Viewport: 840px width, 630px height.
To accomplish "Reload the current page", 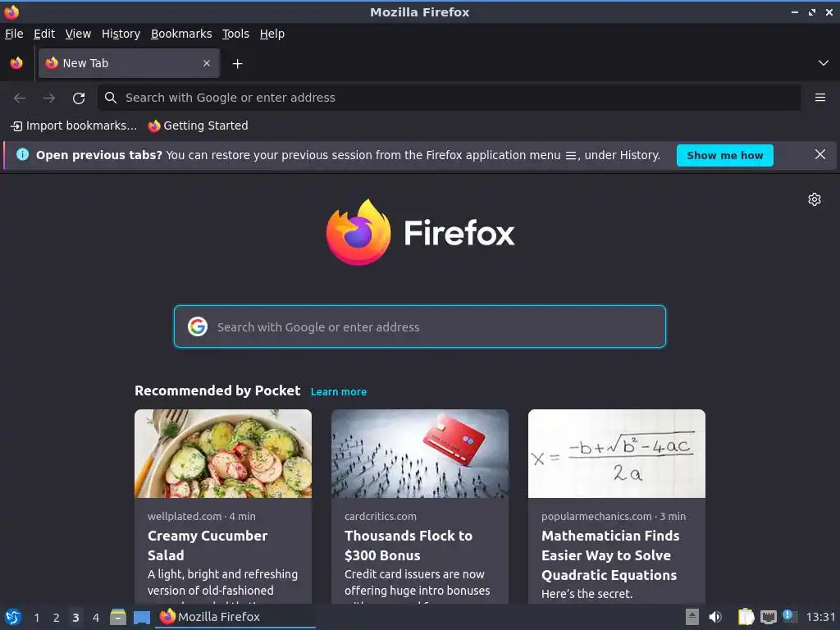I will point(79,98).
